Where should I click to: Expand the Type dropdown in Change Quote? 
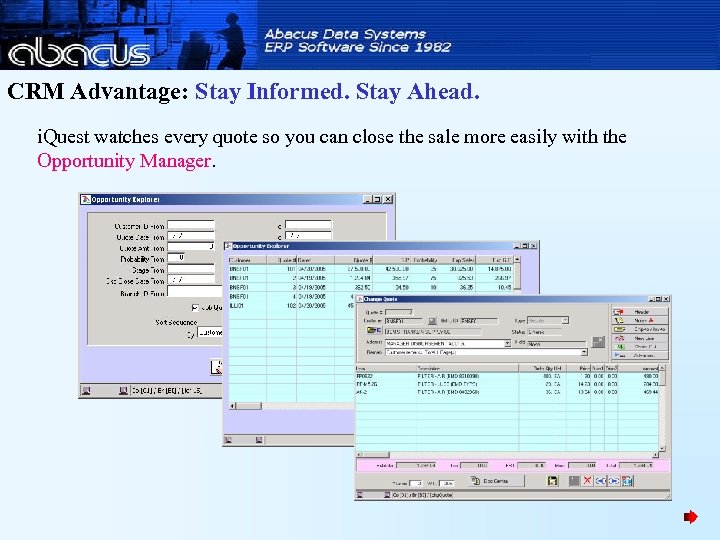565,320
